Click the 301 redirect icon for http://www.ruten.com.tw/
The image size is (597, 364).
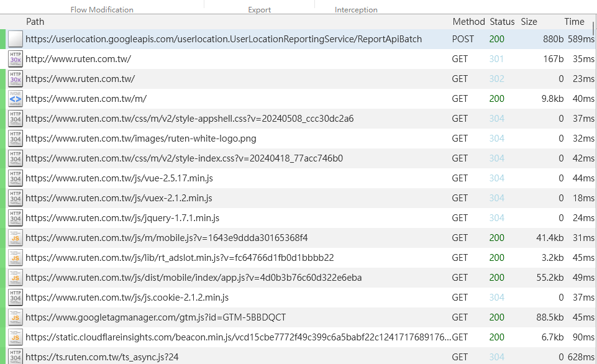(x=16, y=59)
